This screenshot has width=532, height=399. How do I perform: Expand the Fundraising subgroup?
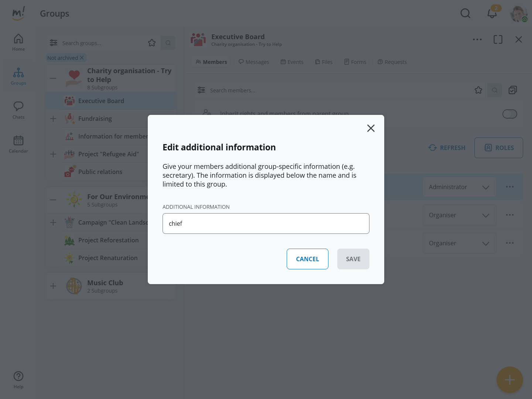pos(53,119)
